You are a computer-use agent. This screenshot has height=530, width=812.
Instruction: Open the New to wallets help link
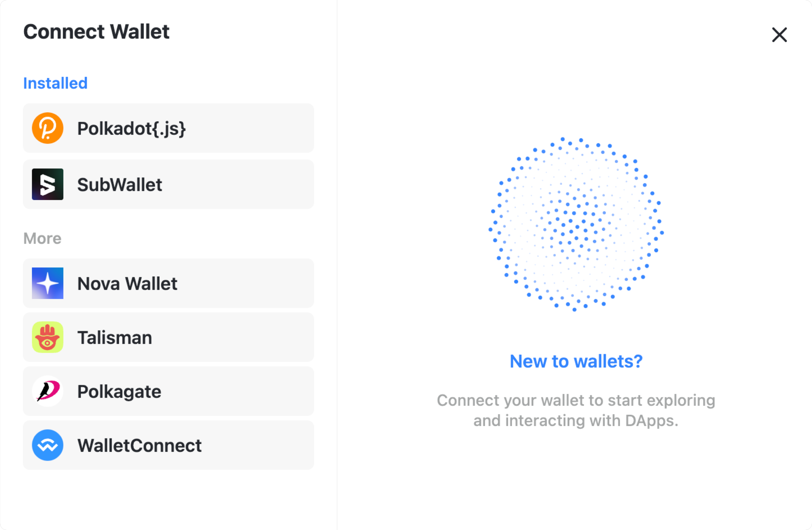576,362
